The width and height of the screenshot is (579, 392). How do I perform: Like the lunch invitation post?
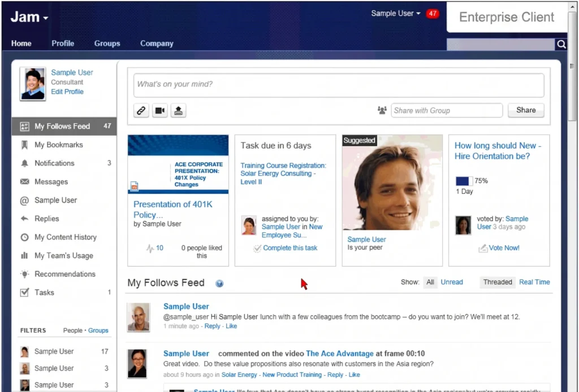pyautogui.click(x=231, y=326)
